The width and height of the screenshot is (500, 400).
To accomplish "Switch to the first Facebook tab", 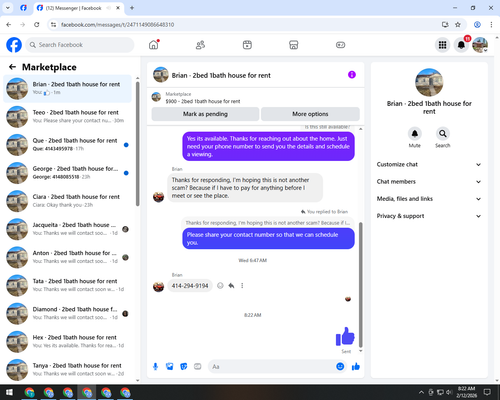I will coord(23,8).
